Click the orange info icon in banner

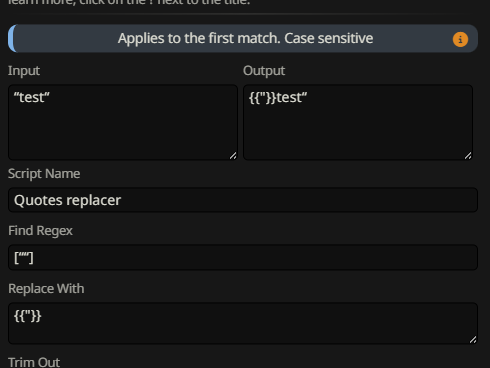(460, 39)
